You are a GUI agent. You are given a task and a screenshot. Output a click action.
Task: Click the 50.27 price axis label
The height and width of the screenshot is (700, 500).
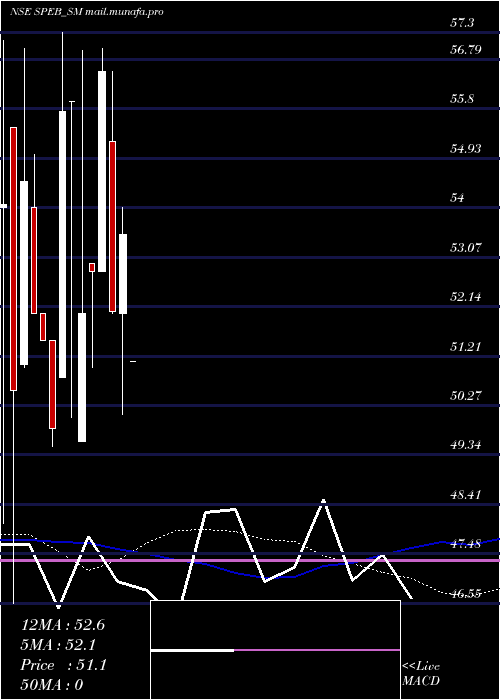[x=465, y=396]
